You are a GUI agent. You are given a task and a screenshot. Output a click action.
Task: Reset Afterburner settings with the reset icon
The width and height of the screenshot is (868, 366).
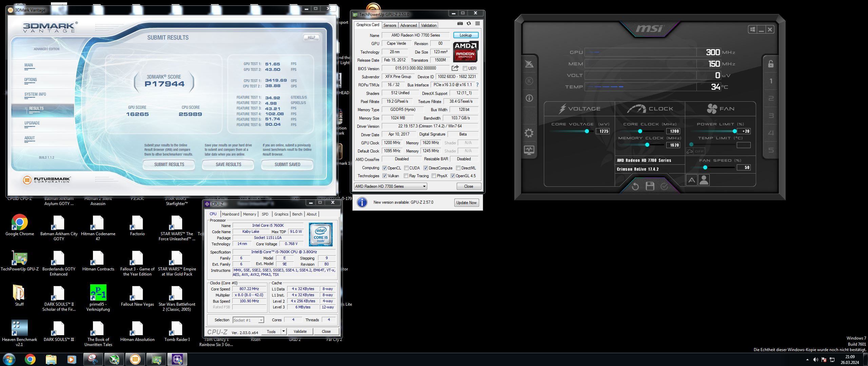(x=635, y=186)
